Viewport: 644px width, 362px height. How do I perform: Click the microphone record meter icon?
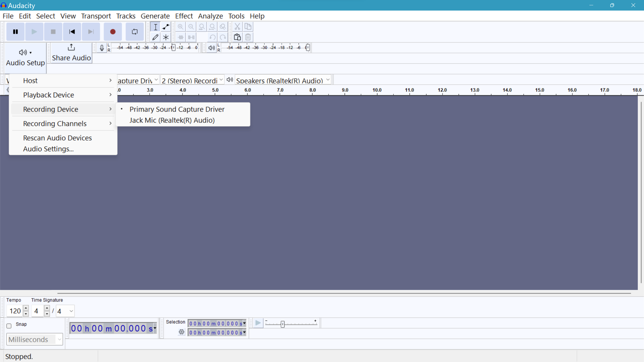(x=102, y=48)
